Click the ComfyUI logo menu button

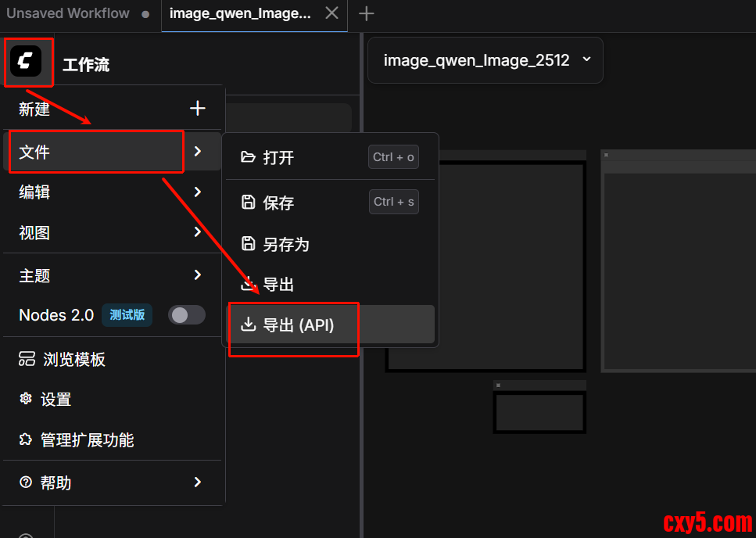point(26,61)
